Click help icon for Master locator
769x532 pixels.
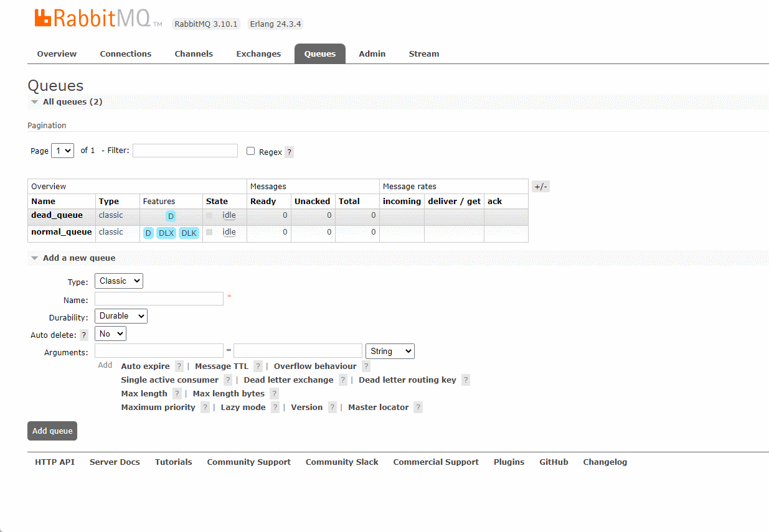pyautogui.click(x=418, y=407)
